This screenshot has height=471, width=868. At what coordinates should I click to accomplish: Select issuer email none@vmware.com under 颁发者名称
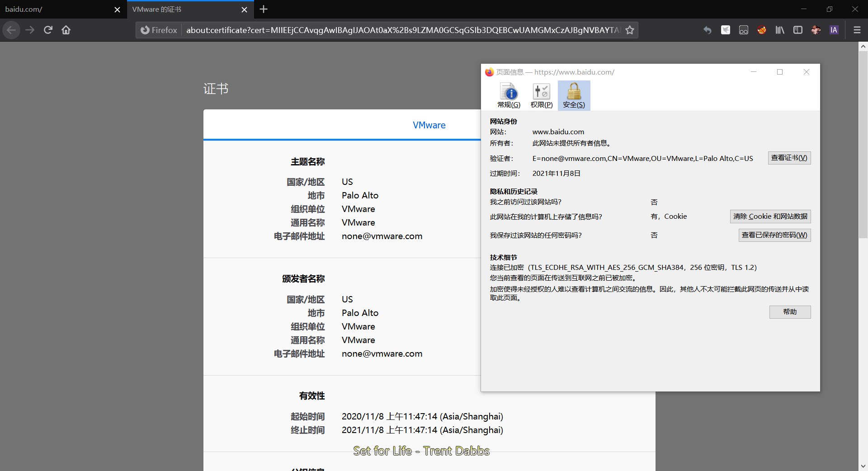tap(382, 353)
